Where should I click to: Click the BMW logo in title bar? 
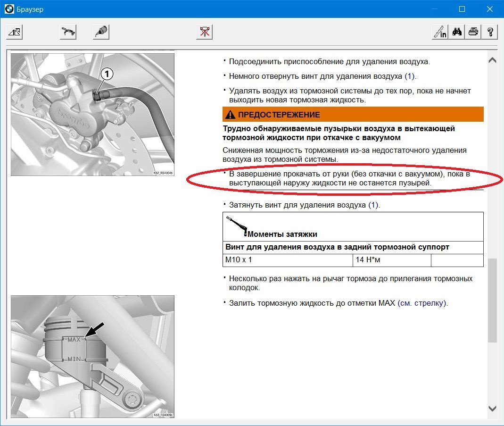(9, 9)
